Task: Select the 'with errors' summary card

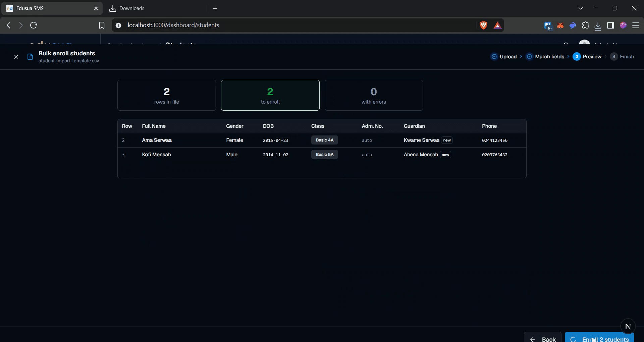Action: point(374,95)
